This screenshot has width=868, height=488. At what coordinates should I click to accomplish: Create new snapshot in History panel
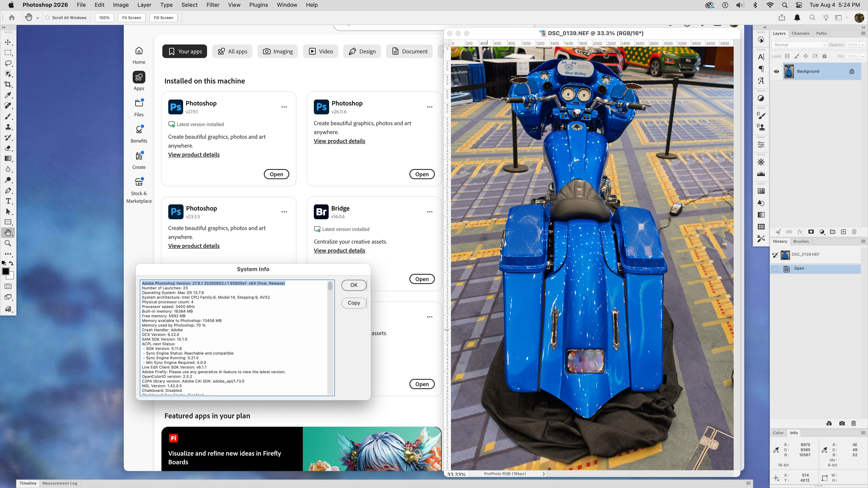842,423
